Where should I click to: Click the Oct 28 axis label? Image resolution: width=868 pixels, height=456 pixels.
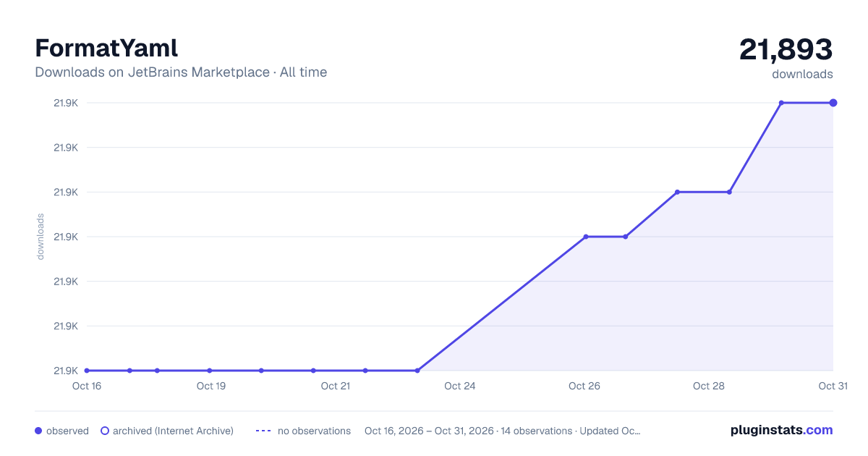[709, 386]
